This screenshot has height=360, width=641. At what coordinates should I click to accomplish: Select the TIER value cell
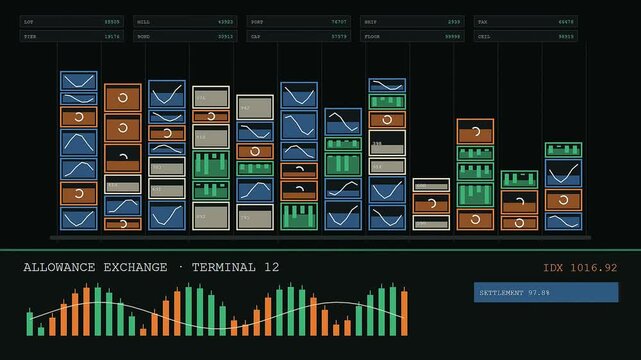click(72, 36)
